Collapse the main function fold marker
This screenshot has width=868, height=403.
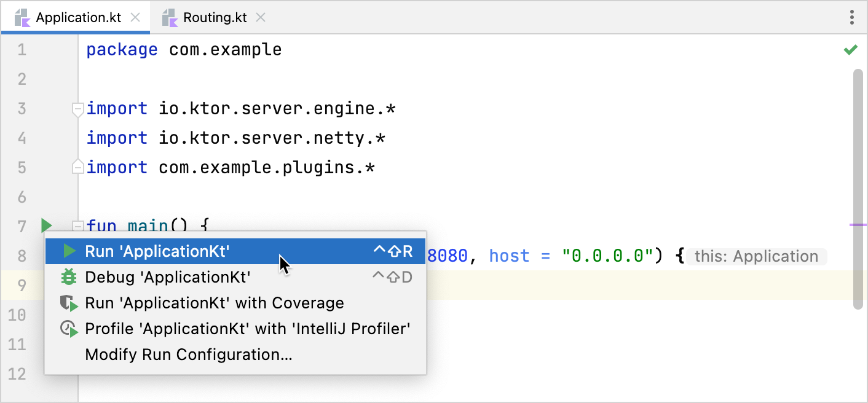pos(77,226)
